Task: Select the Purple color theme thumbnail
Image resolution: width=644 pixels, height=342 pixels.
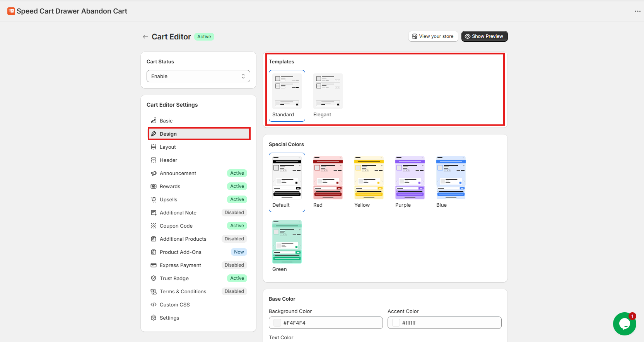Action: pos(410,178)
